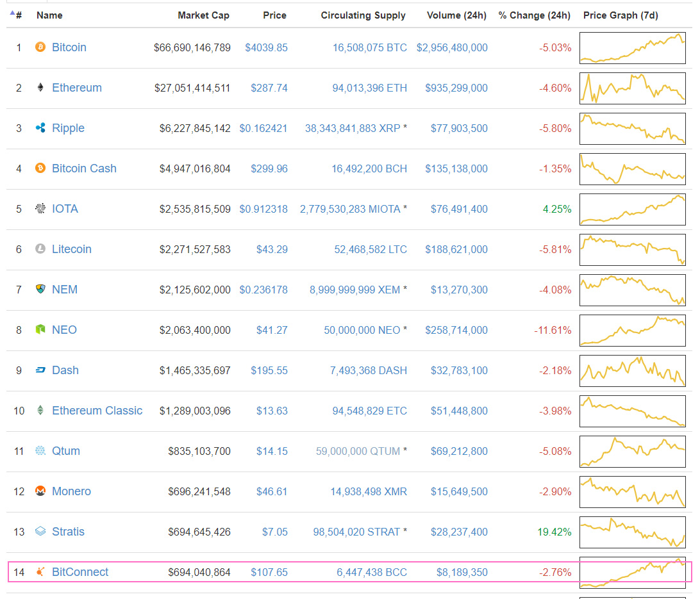
Task: Click the Price Graph (7d) header
Action: [x=621, y=15]
